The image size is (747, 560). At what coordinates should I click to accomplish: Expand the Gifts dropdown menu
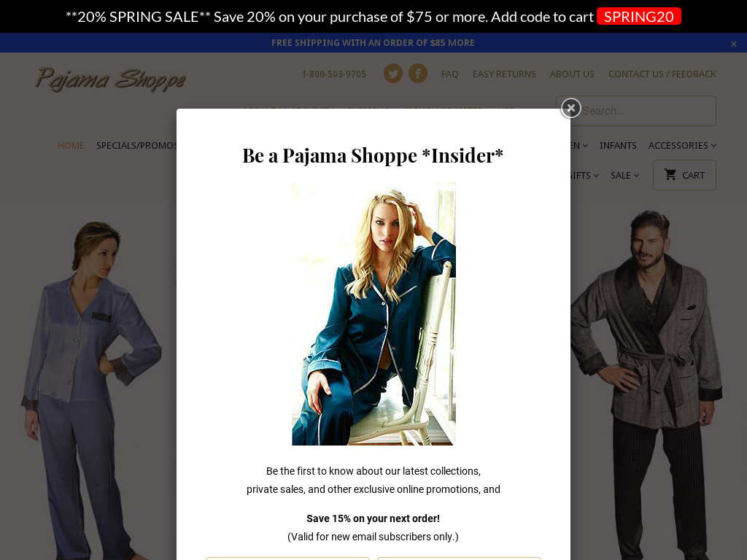click(584, 175)
